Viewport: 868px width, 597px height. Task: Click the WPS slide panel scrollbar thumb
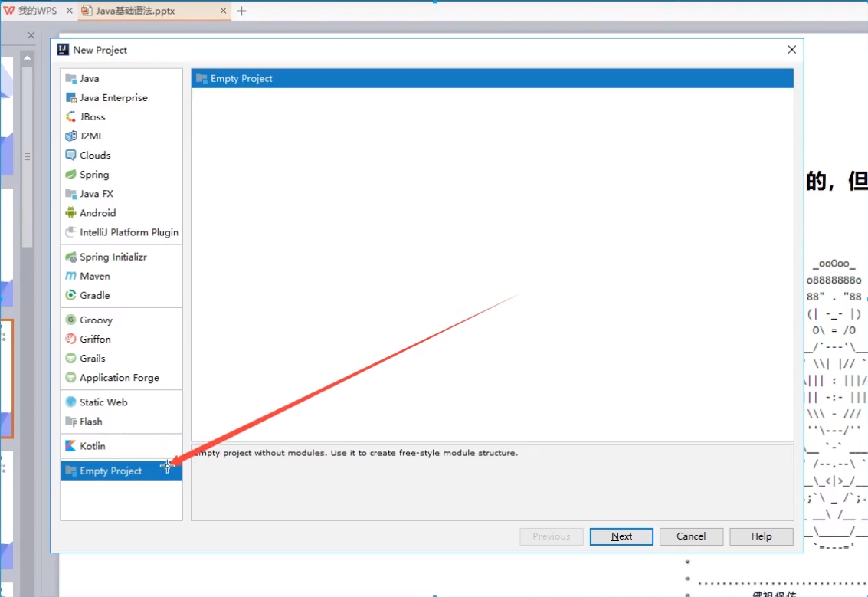tap(27, 157)
